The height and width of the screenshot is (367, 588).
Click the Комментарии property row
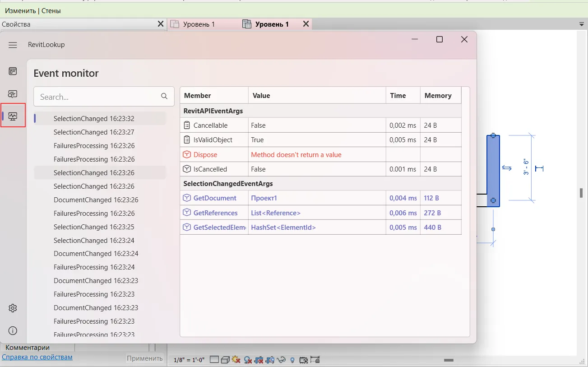pyautogui.click(x=74, y=348)
